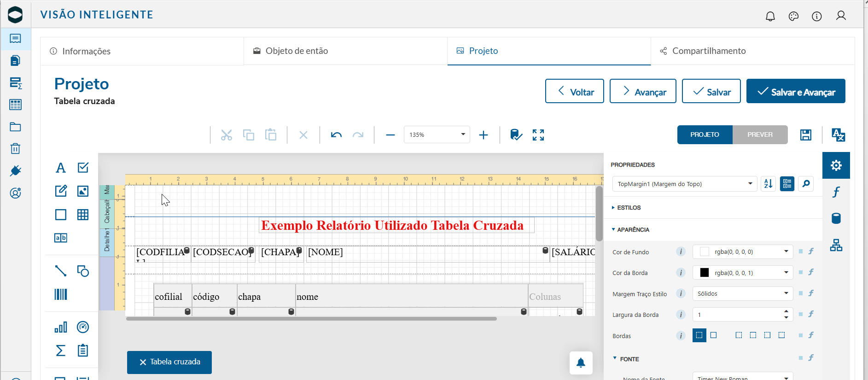This screenshot has width=868, height=380.
Task: Search properties with the magnifier icon
Action: point(806,184)
